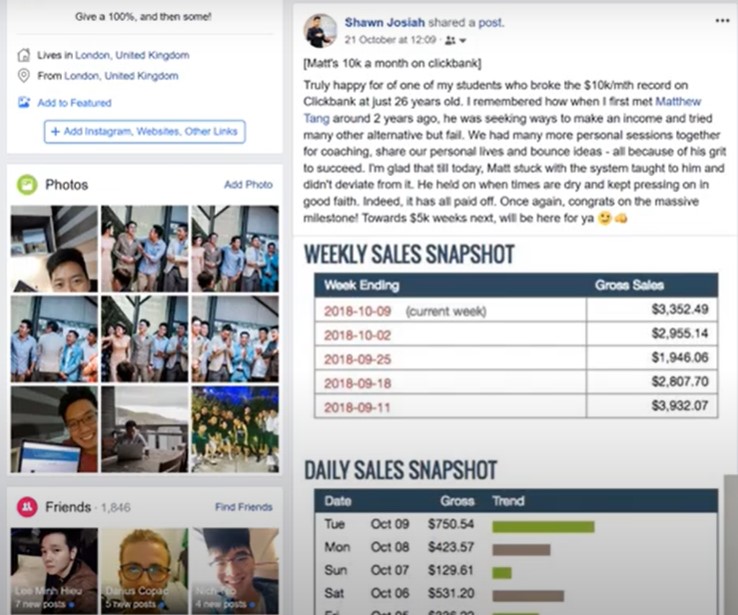
Task: Click the Lives in London, United Kingdom link
Action: coord(132,55)
